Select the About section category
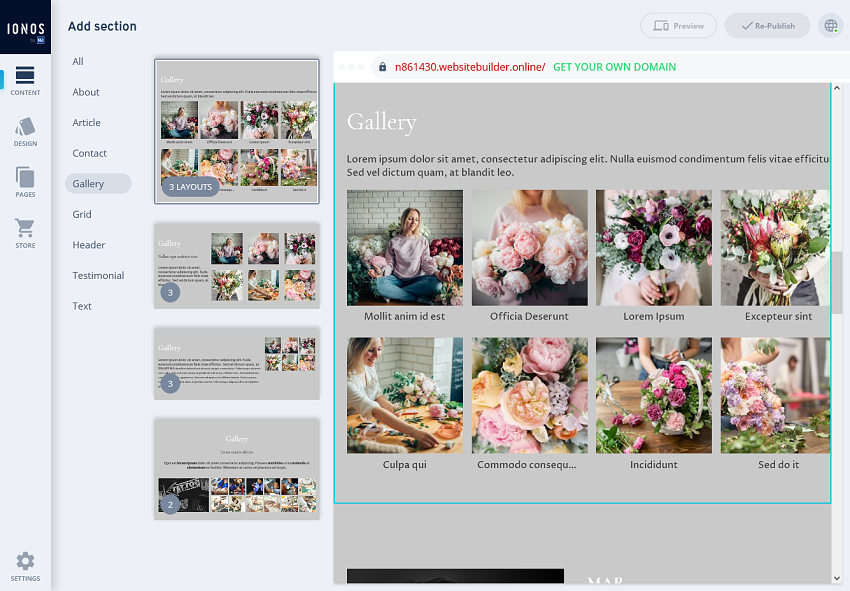This screenshot has height=591, width=850. (x=86, y=92)
